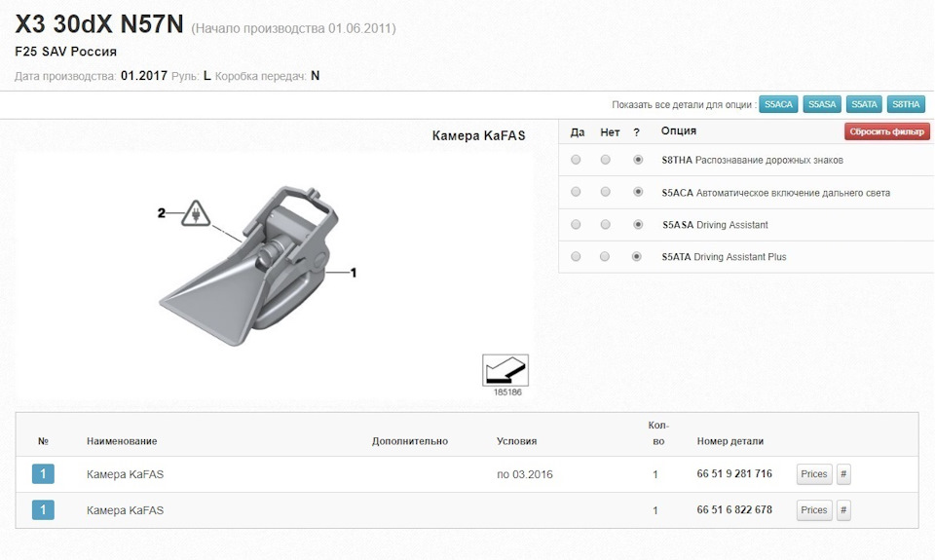Click the S5ACA Автоматическое включение дальнего света label
The image size is (935, 560).
click(776, 193)
